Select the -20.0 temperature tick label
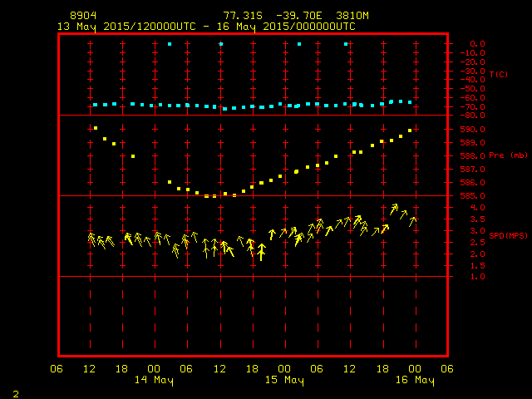This screenshot has width=532, height=399. [473, 62]
